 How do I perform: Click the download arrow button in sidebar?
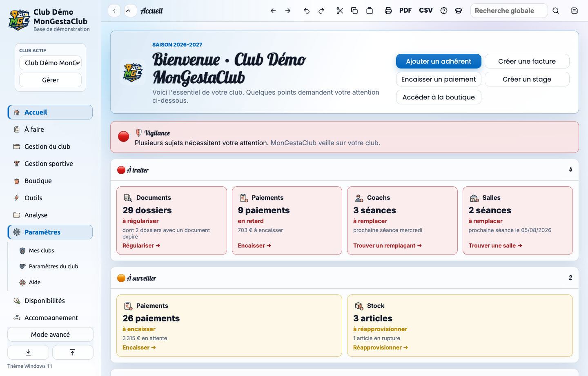point(28,352)
